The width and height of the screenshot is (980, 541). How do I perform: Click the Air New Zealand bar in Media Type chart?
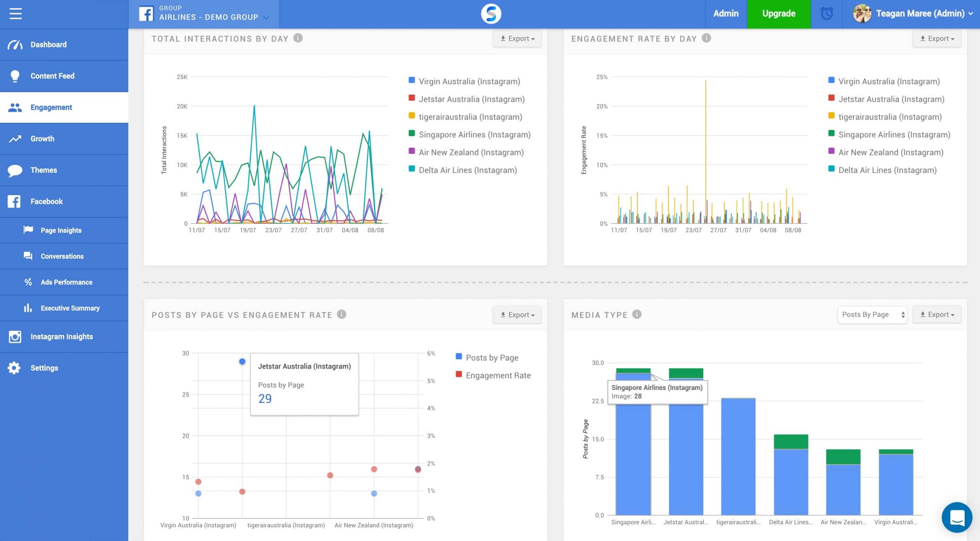pos(843,482)
